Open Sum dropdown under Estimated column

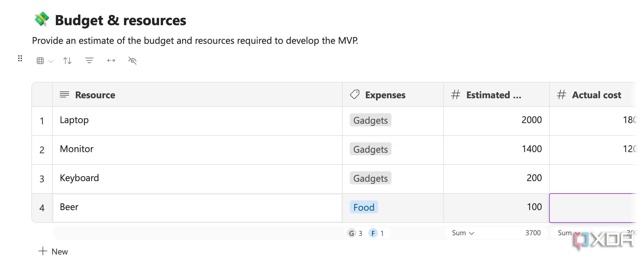coord(463,233)
